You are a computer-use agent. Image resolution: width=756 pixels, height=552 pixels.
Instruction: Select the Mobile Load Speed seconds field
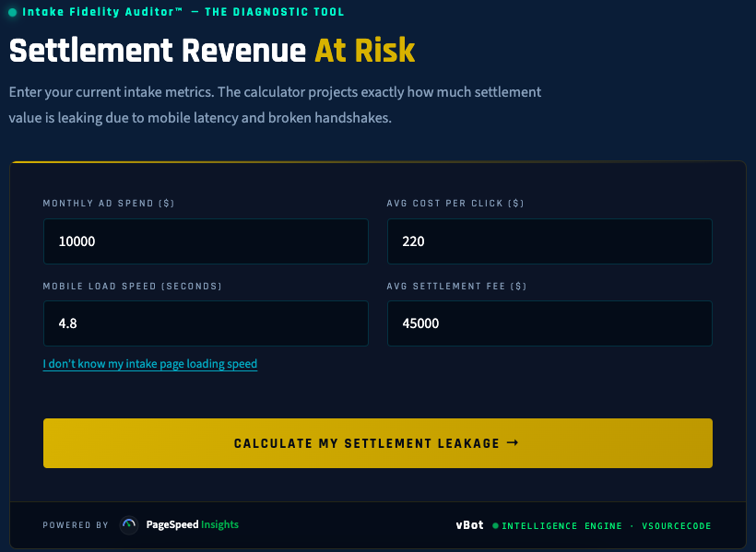tap(206, 323)
